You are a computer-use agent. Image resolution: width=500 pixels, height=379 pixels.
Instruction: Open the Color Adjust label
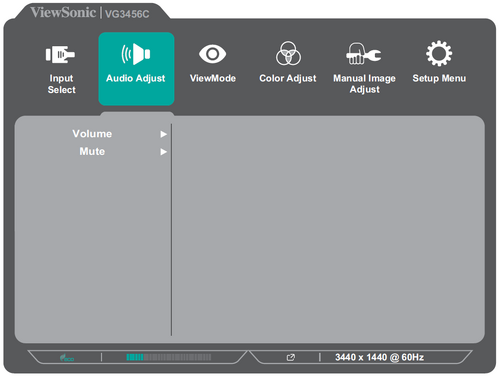[x=288, y=78]
